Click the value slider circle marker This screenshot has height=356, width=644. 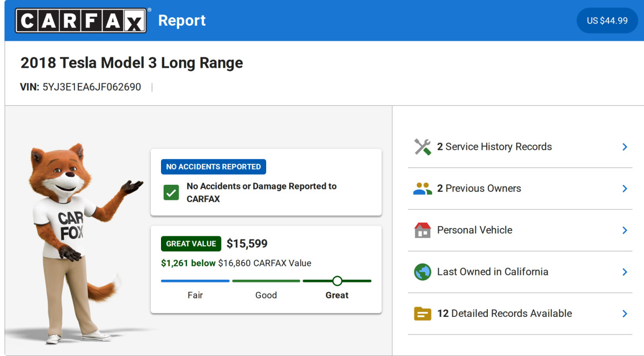[337, 281]
